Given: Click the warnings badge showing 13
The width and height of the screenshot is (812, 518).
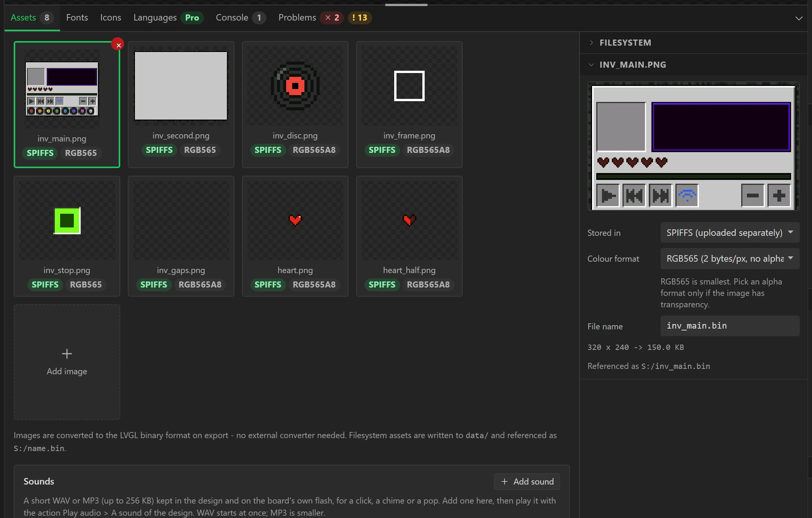Looking at the screenshot, I should pyautogui.click(x=360, y=17).
